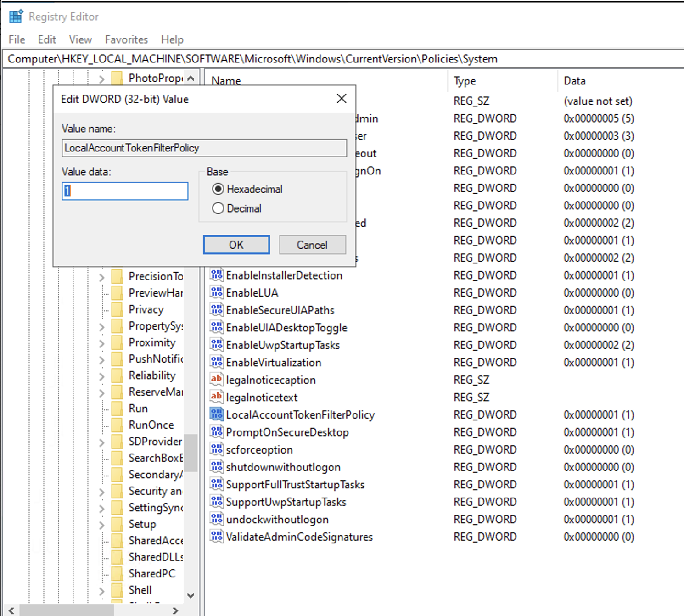
Task: Expand the SDProvider tree node
Action: pos(102,442)
